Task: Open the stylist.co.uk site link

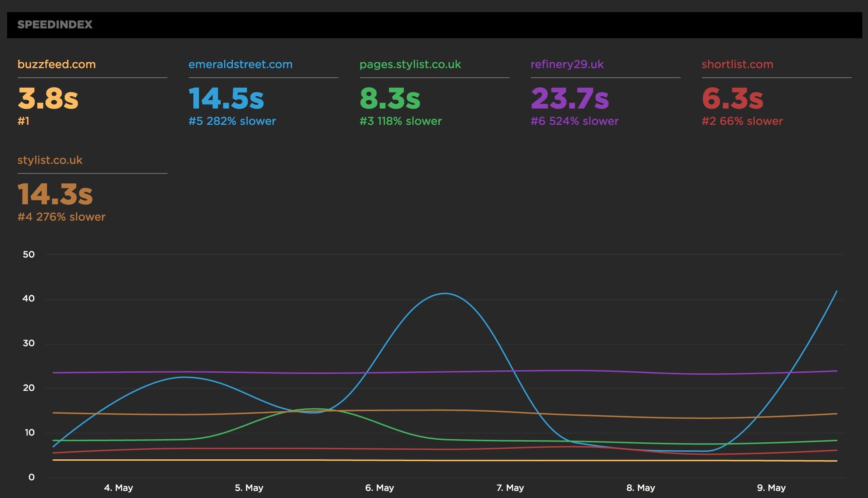Action: pyautogui.click(x=50, y=160)
